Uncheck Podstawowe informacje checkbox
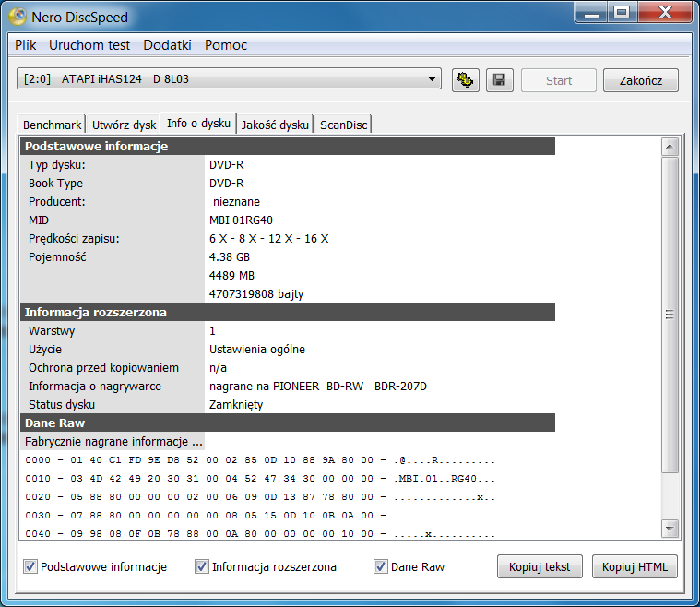This screenshot has height=607, width=700. point(30,566)
